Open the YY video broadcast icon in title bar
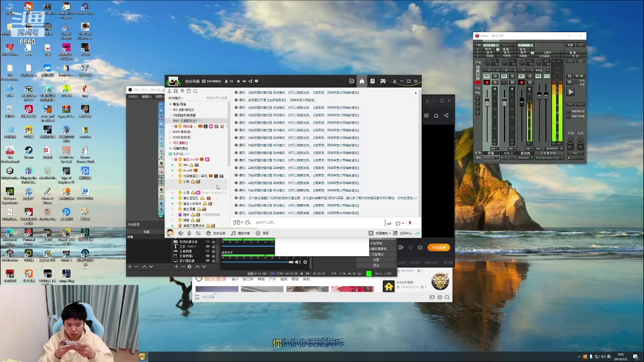 point(351,81)
